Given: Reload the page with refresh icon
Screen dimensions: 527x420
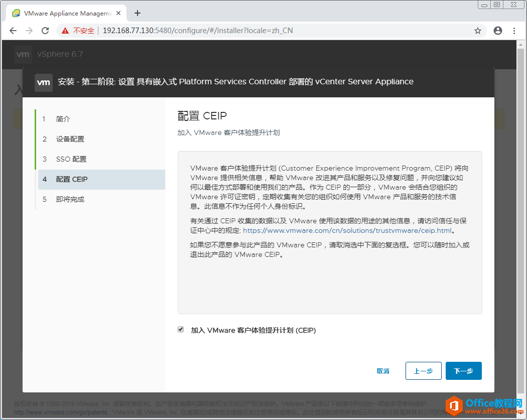Looking at the screenshot, I should [45, 31].
